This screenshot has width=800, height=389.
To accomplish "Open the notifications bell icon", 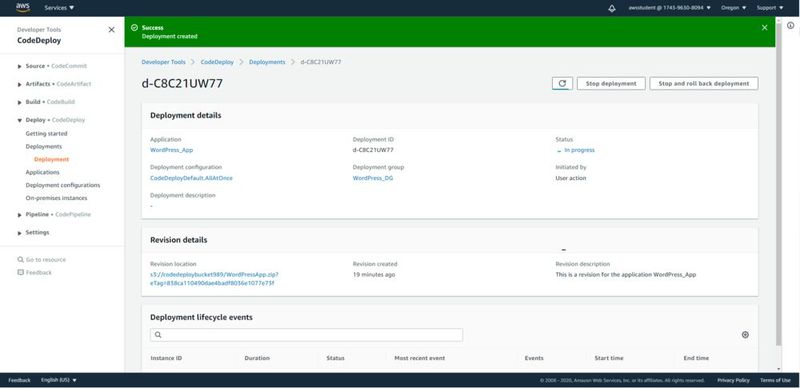I will click(612, 8).
